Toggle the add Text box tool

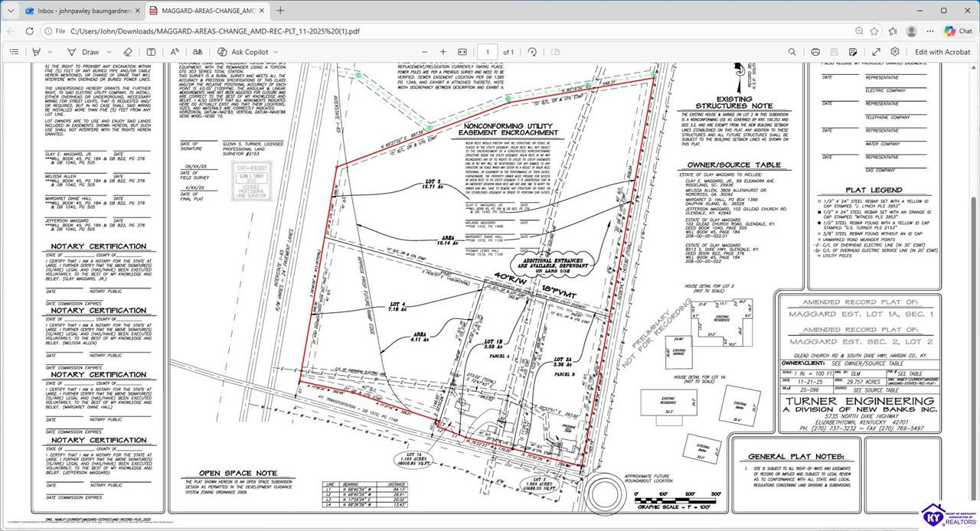[x=151, y=51]
